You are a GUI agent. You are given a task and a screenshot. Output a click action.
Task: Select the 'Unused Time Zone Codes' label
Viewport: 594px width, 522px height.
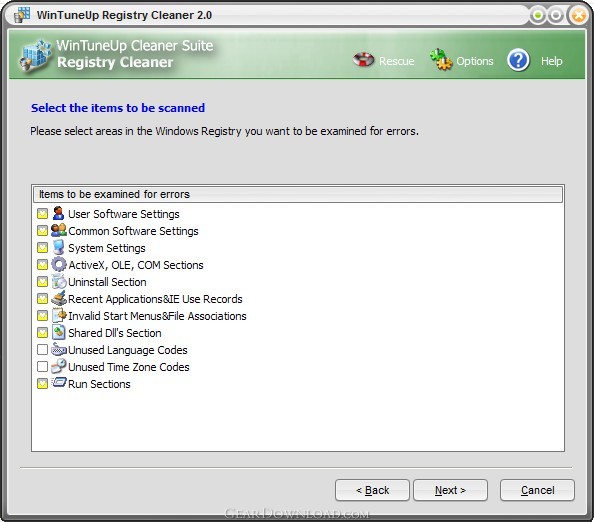coord(129,367)
